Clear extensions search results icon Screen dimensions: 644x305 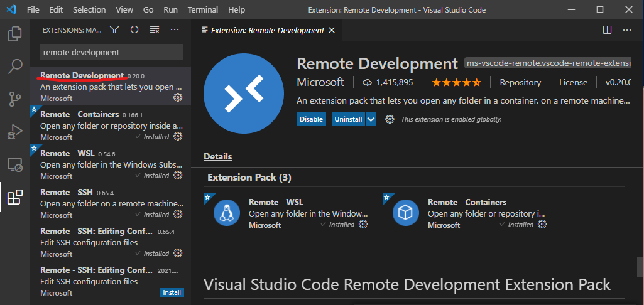[x=155, y=29]
